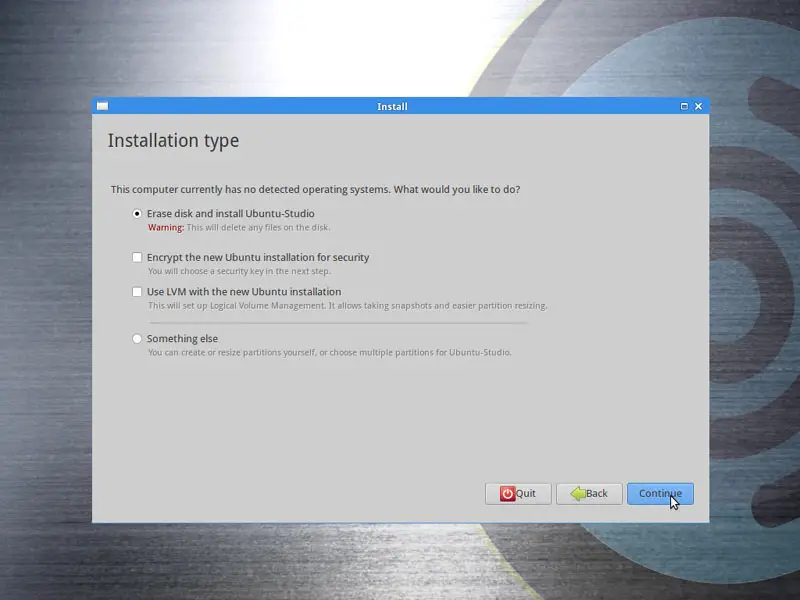Screen dimensions: 800x600
Task: Click the Installation type heading
Action: tap(173, 141)
